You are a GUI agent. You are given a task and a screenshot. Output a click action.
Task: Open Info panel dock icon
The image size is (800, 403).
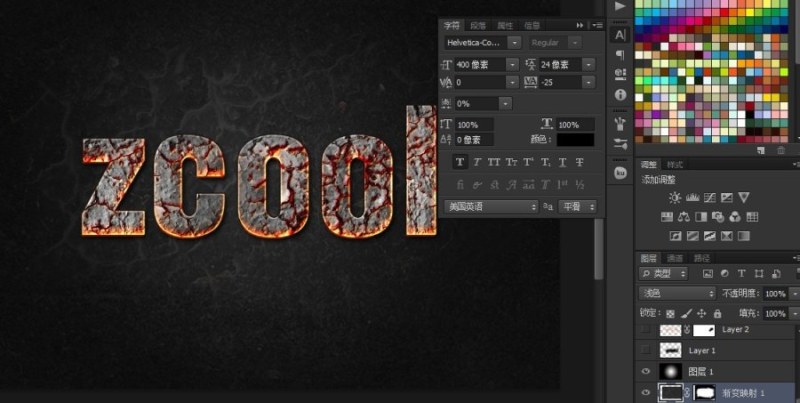point(620,95)
